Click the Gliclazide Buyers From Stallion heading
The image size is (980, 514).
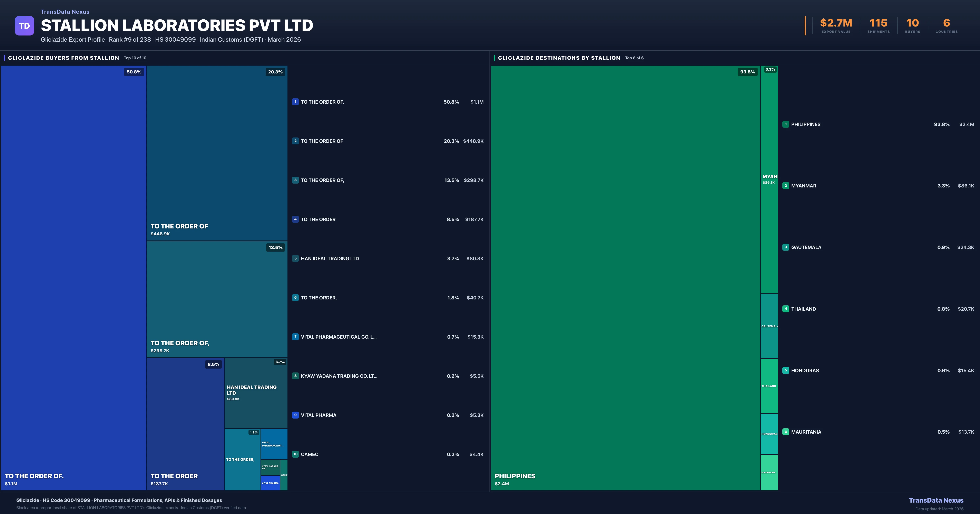63,58
